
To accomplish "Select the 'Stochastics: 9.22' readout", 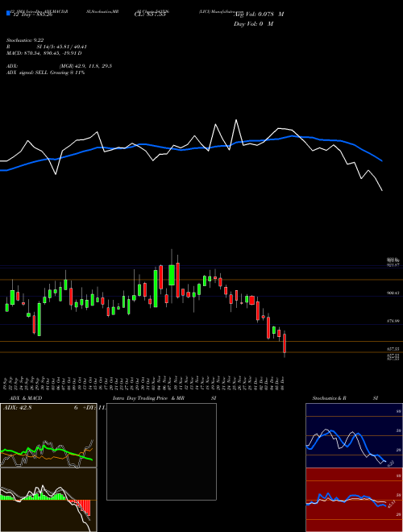I will pyautogui.click(x=25, y=40).
